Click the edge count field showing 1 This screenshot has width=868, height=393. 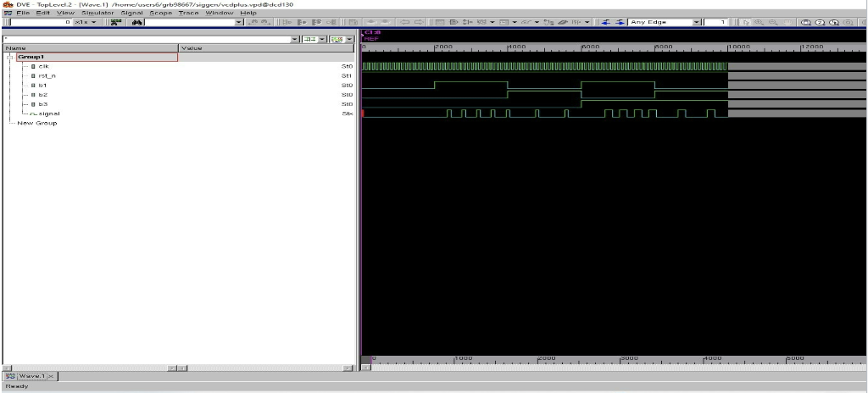715,22
